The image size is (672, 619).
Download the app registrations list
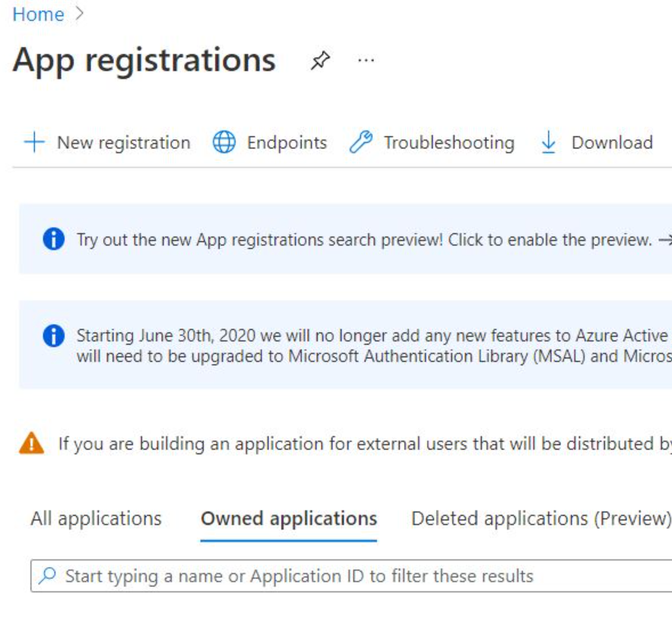tap(613, 141)
